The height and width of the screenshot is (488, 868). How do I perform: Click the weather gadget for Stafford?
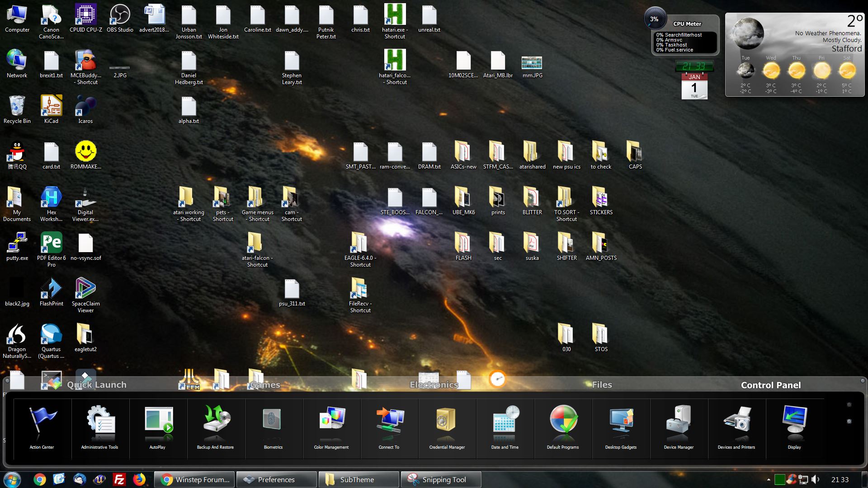coord(795,54)
